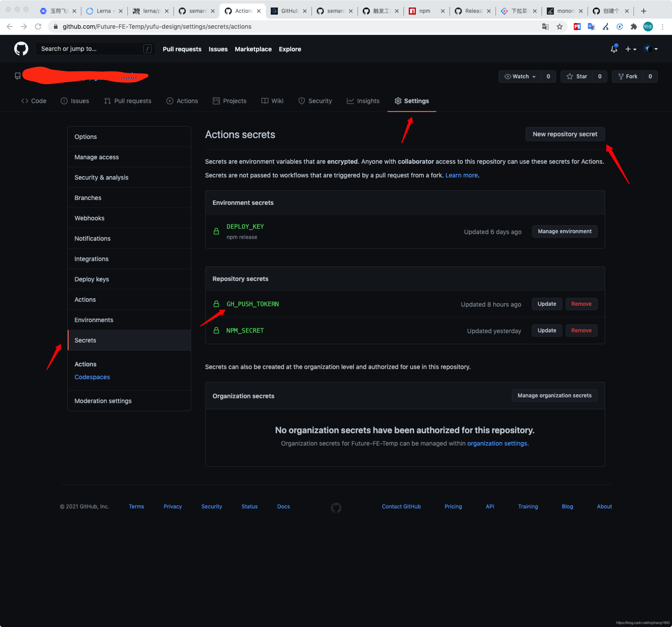
Task: Expand the user avatar menu
Action: [x=650, y=49]
